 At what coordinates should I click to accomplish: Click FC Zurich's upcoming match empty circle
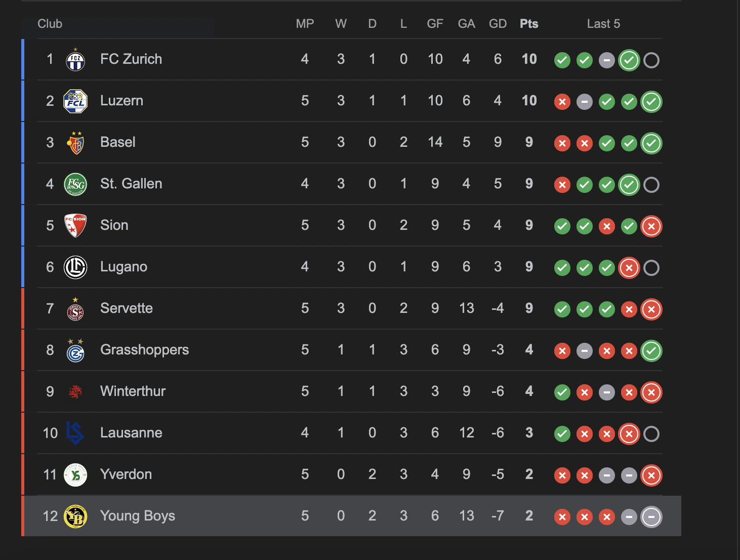(651, 60)
